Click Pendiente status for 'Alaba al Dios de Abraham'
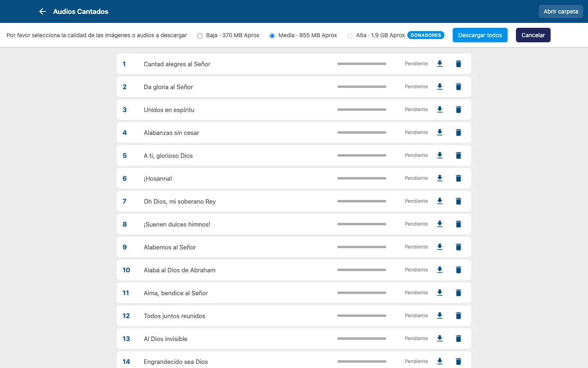 (416, 270)
